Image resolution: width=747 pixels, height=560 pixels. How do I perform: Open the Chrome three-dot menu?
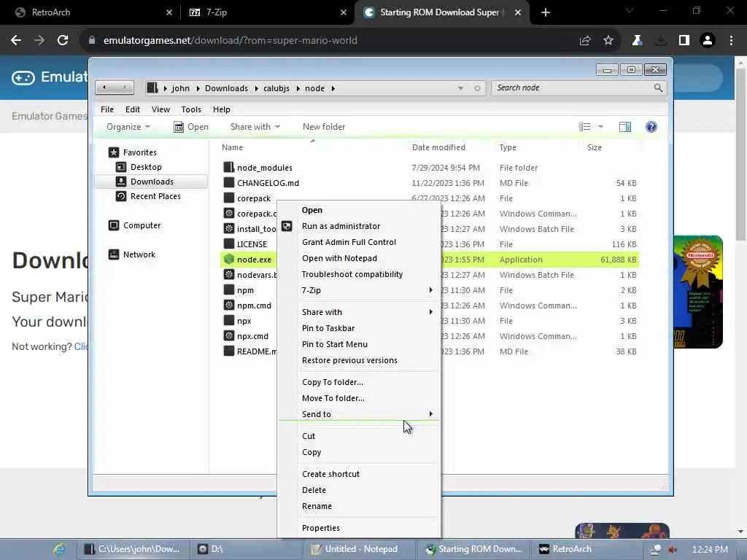pos(731,41)
